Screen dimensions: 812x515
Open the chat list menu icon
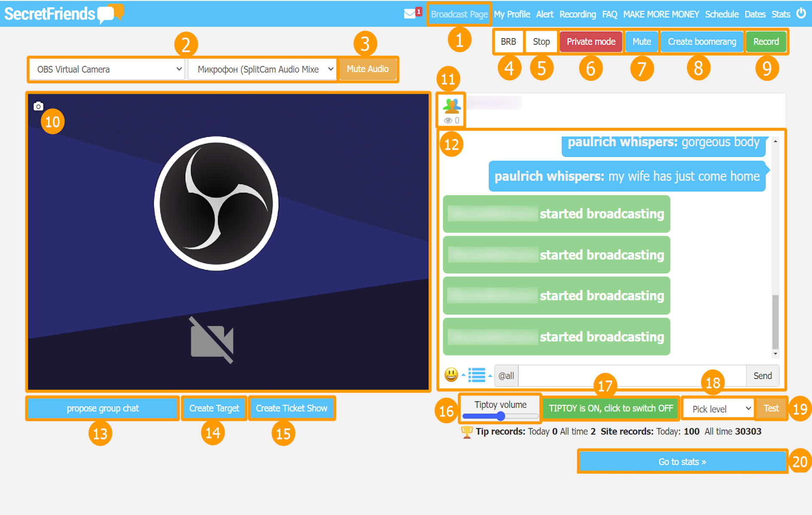coord(476,375)
